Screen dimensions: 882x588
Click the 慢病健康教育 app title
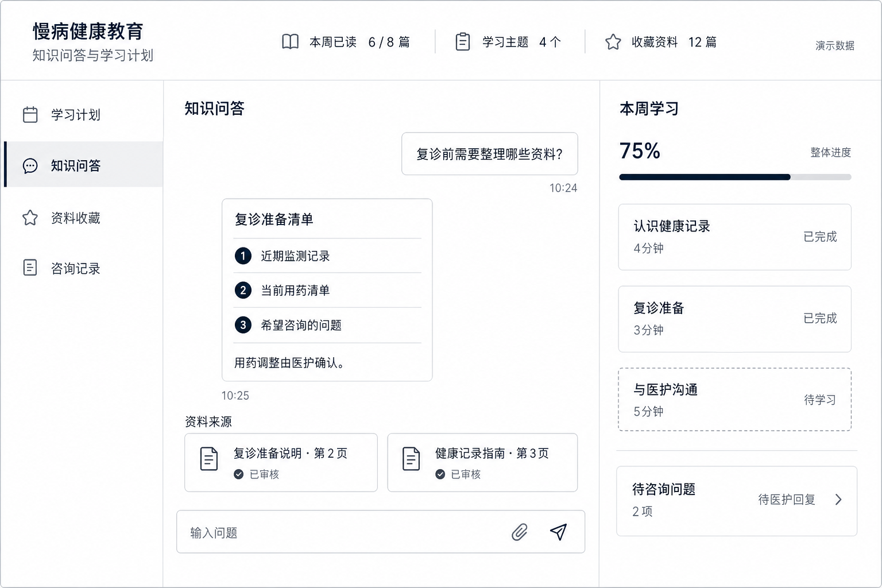coord(88,32)
